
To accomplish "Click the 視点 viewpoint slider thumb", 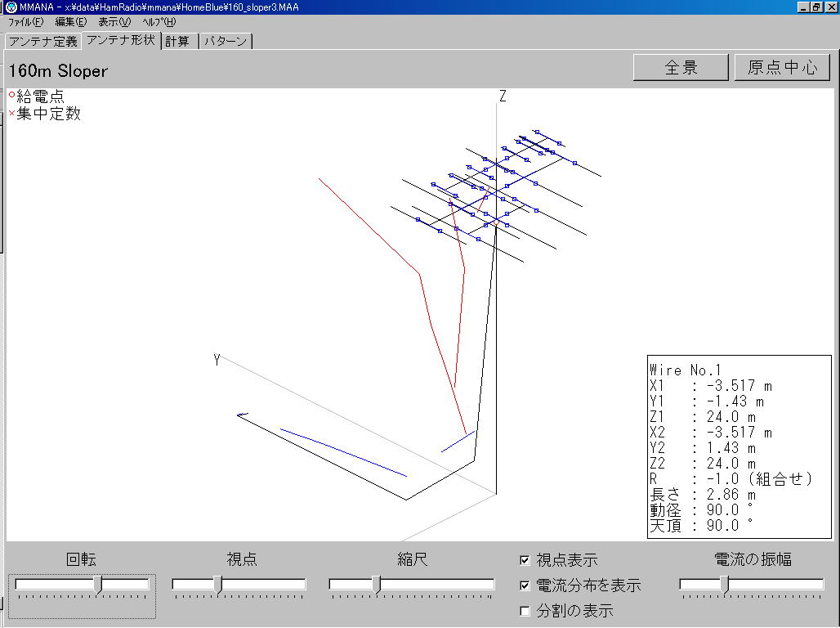I will pos(217,585).
